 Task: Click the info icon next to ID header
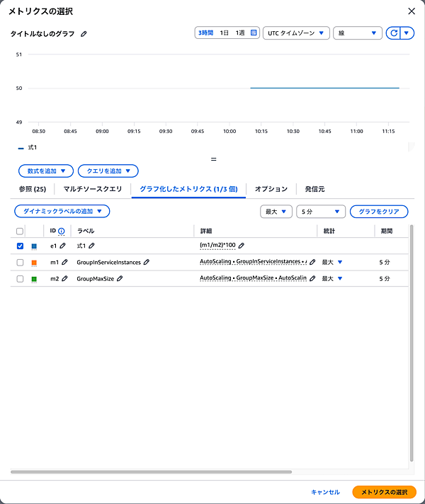click(x=61, y=231)
